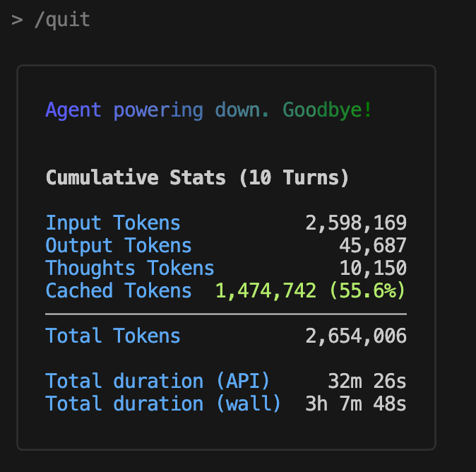This screenshot has height=472, width=476.
Task: Click the Agent powering down Goodbye message
Action: (x=209, y=110)
